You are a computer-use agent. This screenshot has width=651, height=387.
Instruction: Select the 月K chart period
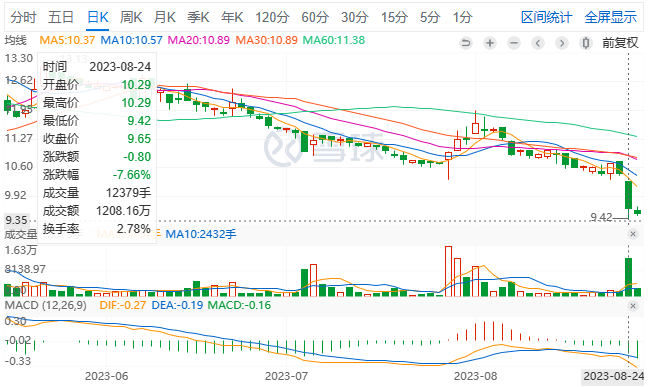[165, 17]
